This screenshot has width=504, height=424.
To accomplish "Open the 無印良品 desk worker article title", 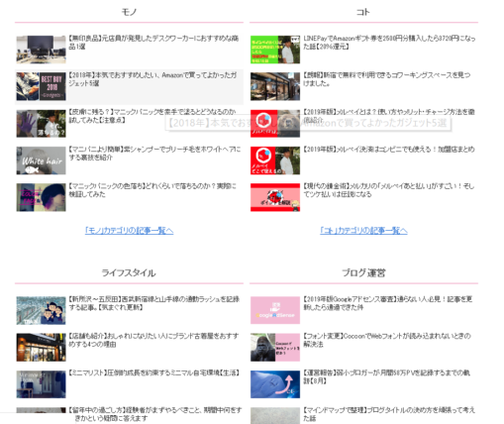I will coord(153,43).
